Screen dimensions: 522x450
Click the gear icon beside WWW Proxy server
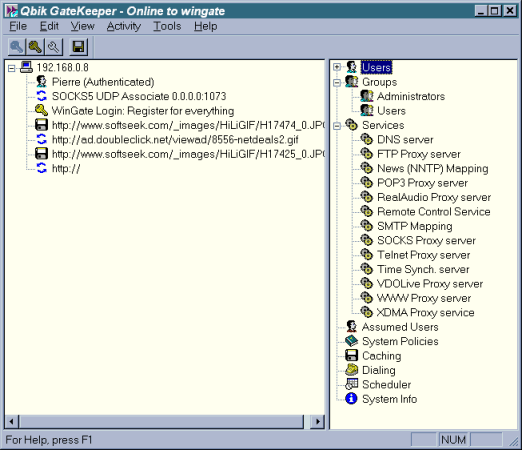[x=367, y=298]
